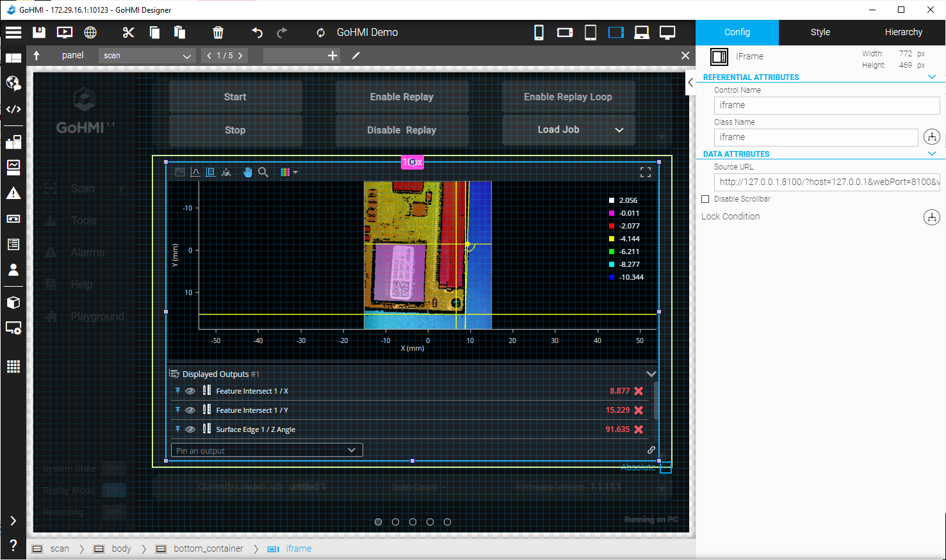The height and width of the screenshot is (560, 946).
Task: Toggle visibility of Feature Intersect 1 / X
Action: 190,391
